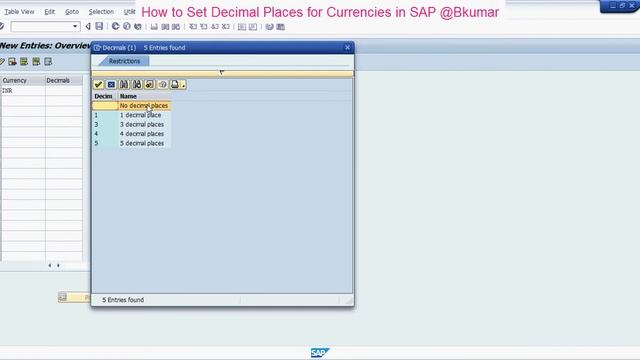The width and height of the screenshot is (640, 360).
Task: Click the Decimals column header in main table
Action: [x=64, y=80]
